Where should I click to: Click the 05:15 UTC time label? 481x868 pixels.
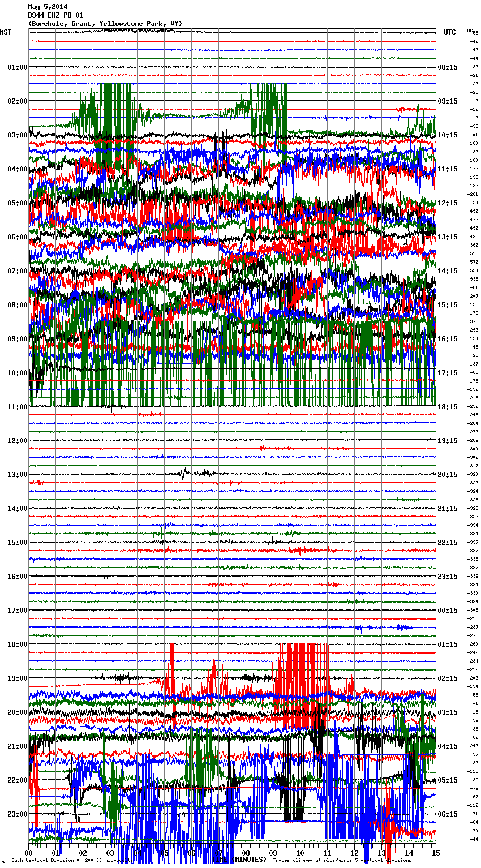[x=448, y=780]
